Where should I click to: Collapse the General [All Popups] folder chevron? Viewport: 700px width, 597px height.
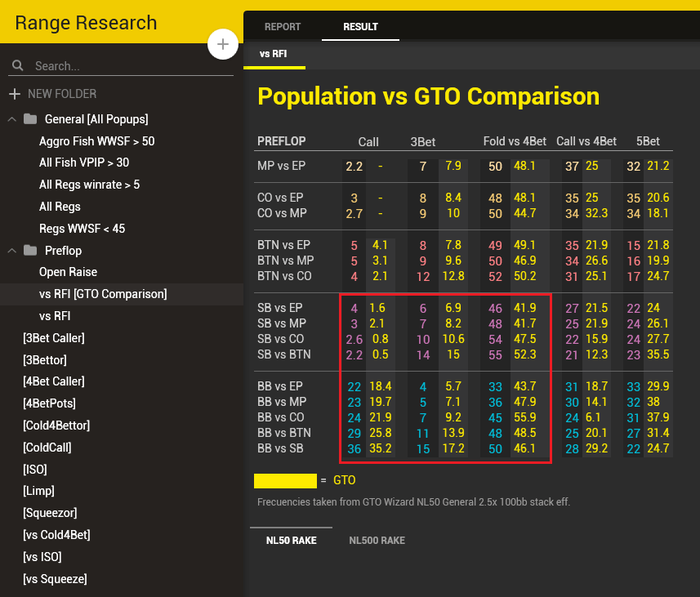[12, 119]
